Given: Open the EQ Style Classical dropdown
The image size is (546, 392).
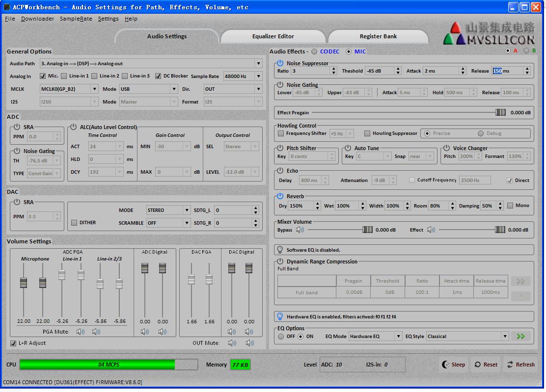Looking at the screenshot, I should tap(504, 336).
